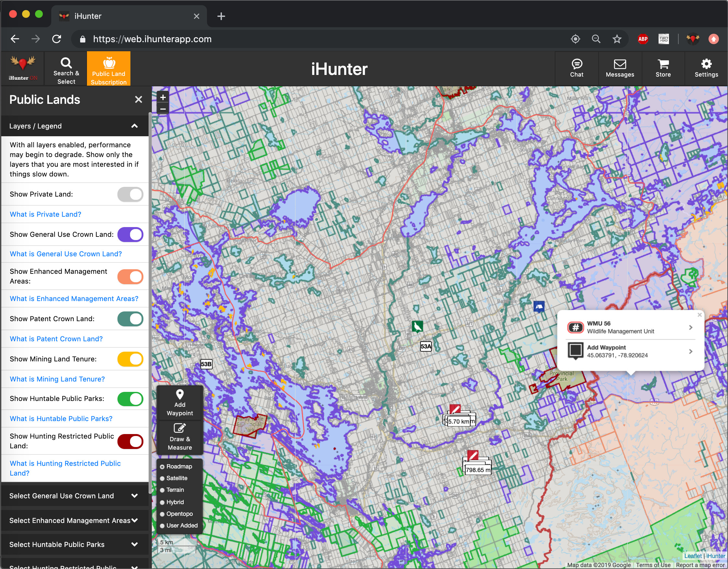Toggle Show General Use Crown Land switch
Viewport: 728px width, 569px height.
130,235
